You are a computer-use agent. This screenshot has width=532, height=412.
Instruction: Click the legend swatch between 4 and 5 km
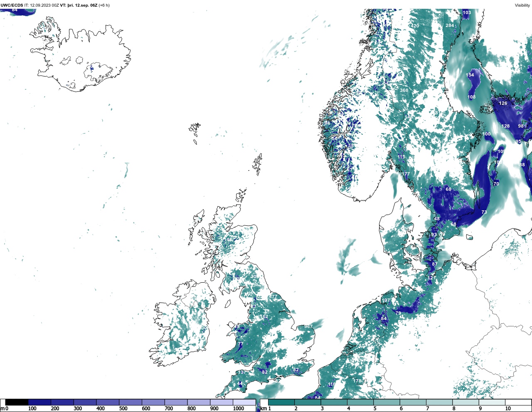pos(360,402)
